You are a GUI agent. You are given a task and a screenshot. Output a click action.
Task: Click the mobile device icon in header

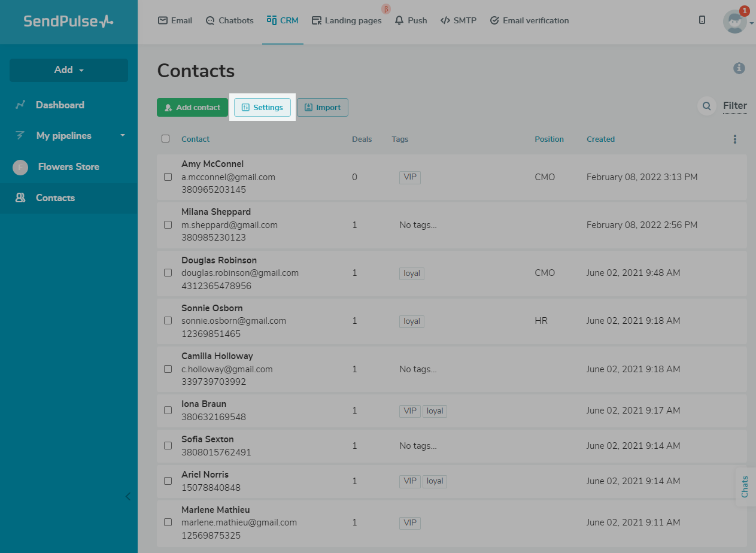point(702,20)
